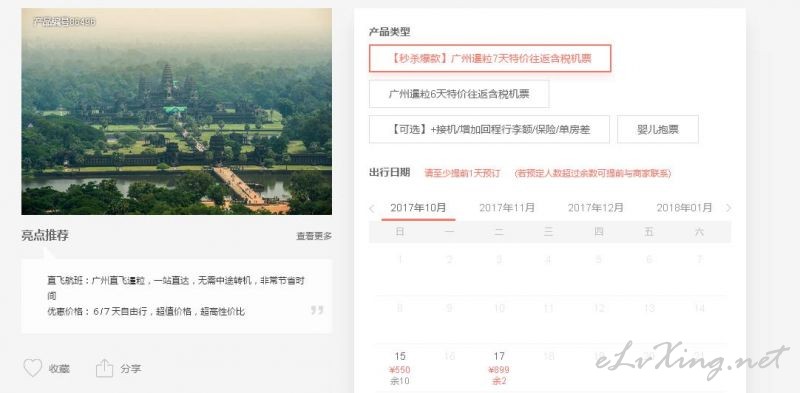The image size is (800, 393).
Task: Pick October 15 priced ¥550
Action: [400, 368]
